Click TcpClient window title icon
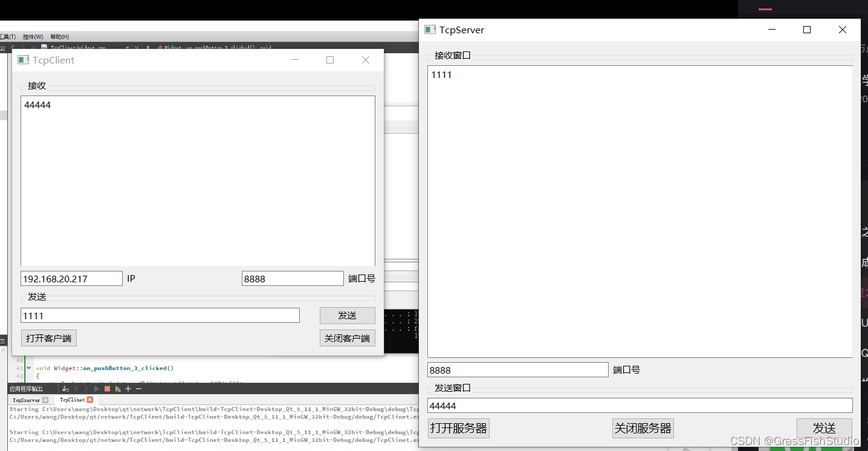Image resolution: width=868 pixels, height=451 pixels. [x=23, y=60]
